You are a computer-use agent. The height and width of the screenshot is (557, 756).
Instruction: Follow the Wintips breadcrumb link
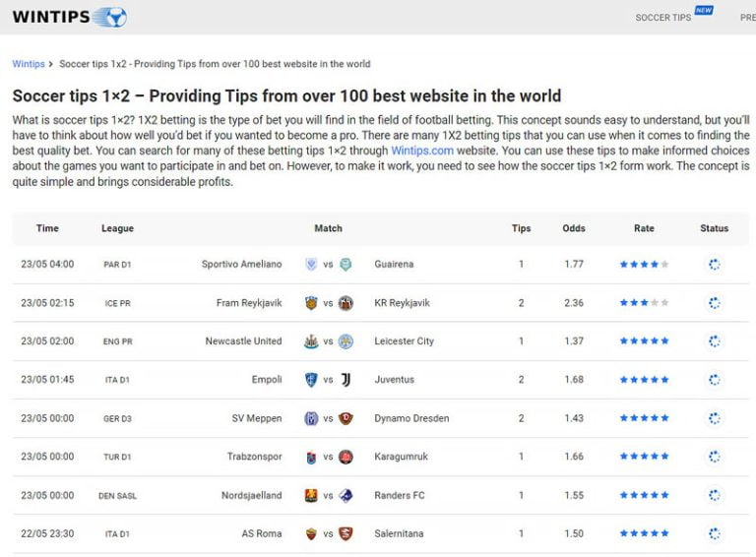coord(29,64)
